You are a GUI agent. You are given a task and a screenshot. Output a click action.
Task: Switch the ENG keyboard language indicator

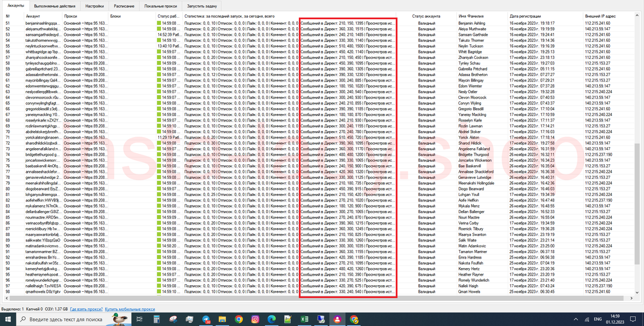pyautogui.click(x=598, y=319)
